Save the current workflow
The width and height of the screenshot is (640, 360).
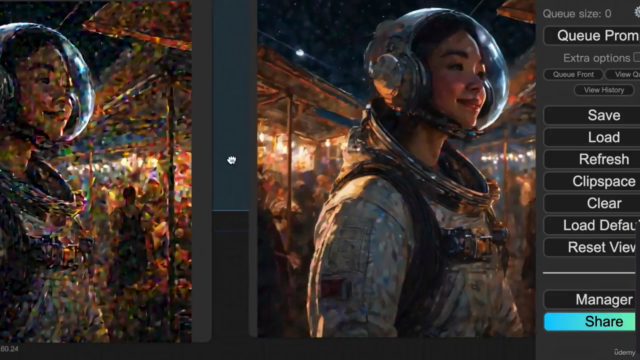[592, 115]
